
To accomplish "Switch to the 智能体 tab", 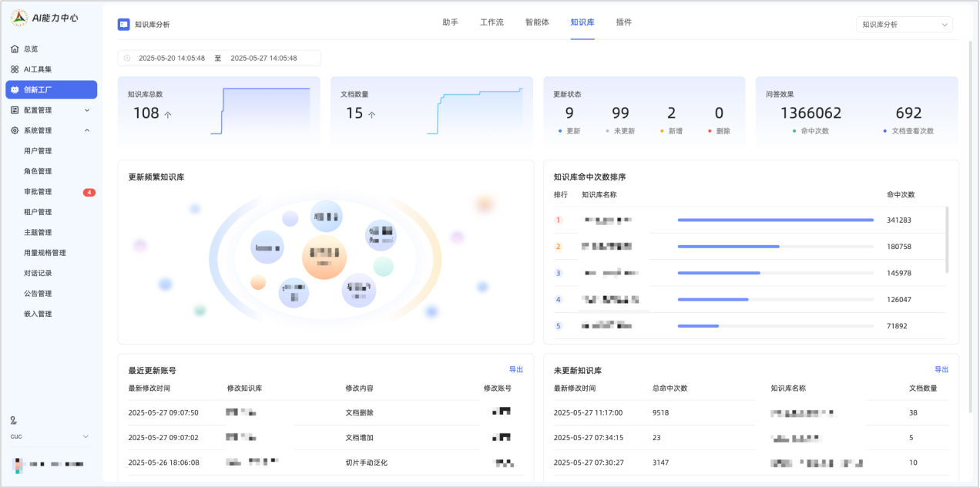I will tap(537, 22).
